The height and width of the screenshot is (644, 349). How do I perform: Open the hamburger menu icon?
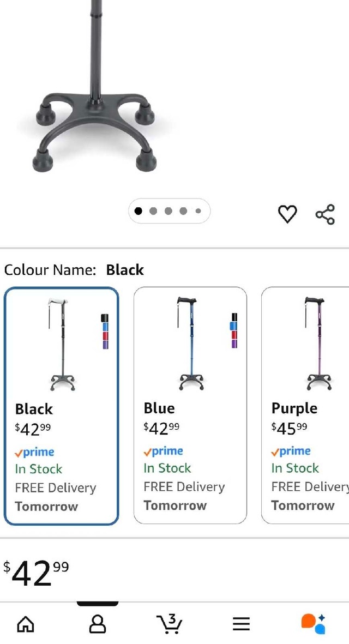point(241,623)
